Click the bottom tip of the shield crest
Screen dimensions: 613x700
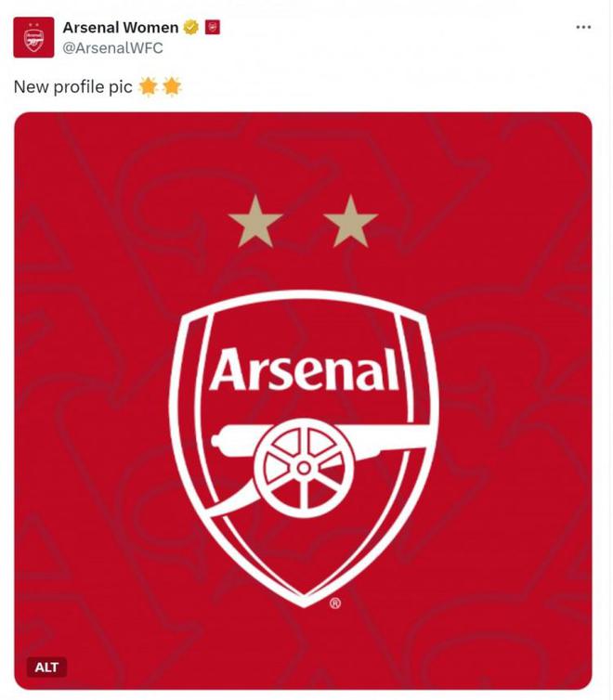pos(305,602)
